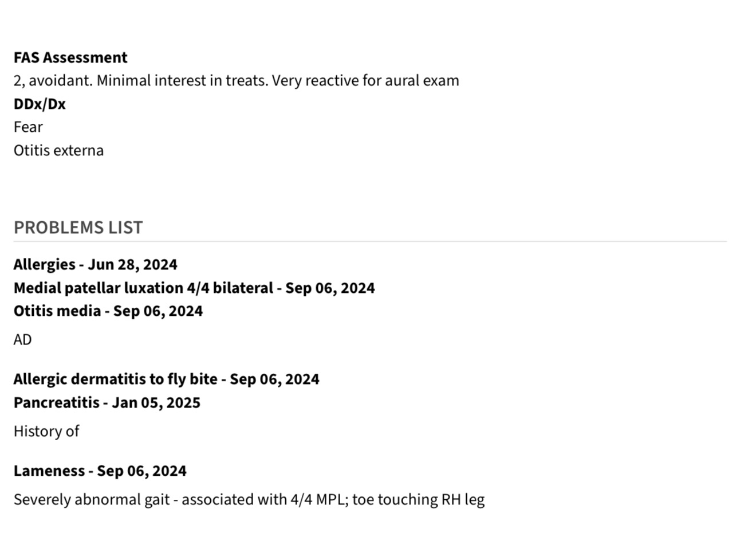Click the '2, avoidant' assessment note
The height and width of the screenshot is (556, 756).
tap(52, 81)
